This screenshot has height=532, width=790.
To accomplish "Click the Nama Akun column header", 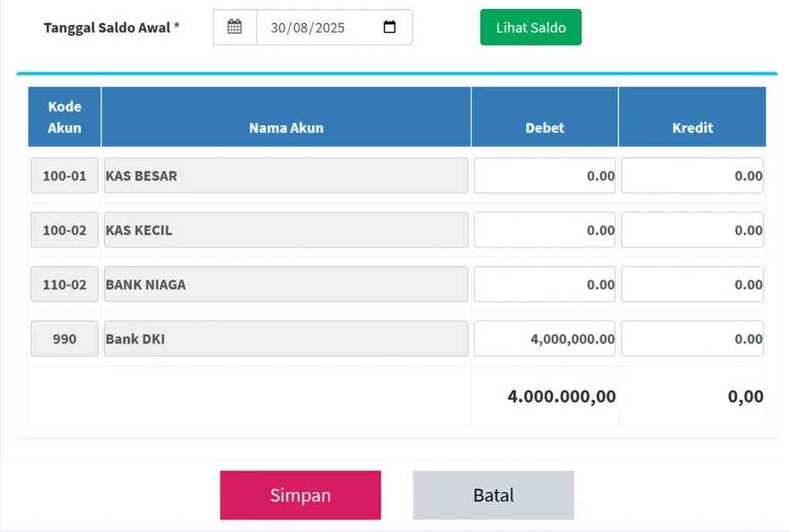I will 285,128.
